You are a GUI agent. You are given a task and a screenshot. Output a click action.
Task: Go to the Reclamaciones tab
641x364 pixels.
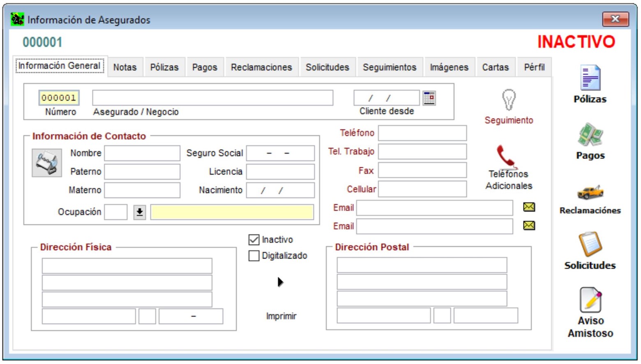pyautogui.click(x=261, y=67)
